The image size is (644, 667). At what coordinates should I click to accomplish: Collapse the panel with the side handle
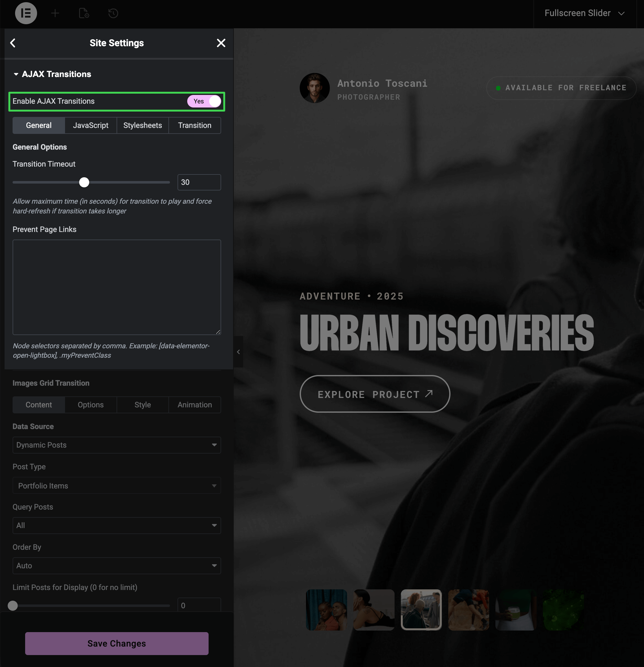238,351
